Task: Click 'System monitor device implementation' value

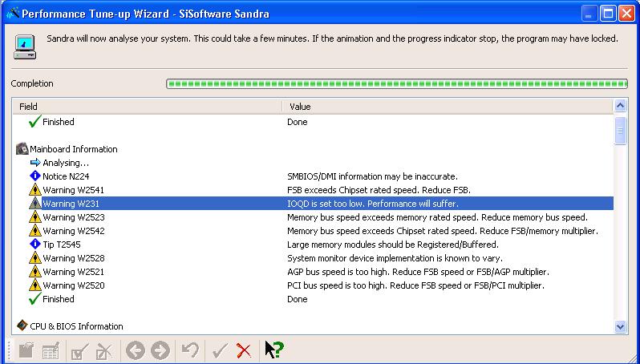Action: click(x=395, y=258)
